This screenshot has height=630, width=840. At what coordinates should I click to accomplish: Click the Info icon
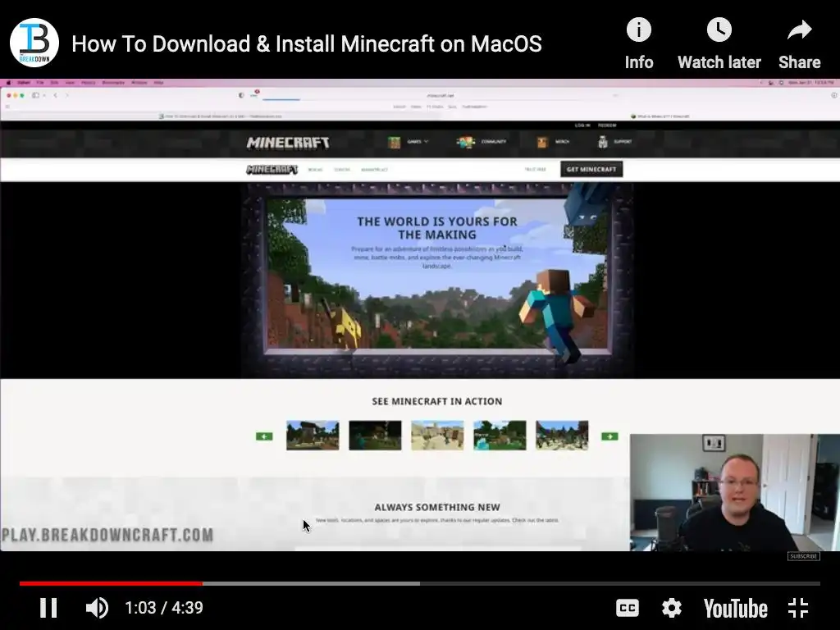638,43
